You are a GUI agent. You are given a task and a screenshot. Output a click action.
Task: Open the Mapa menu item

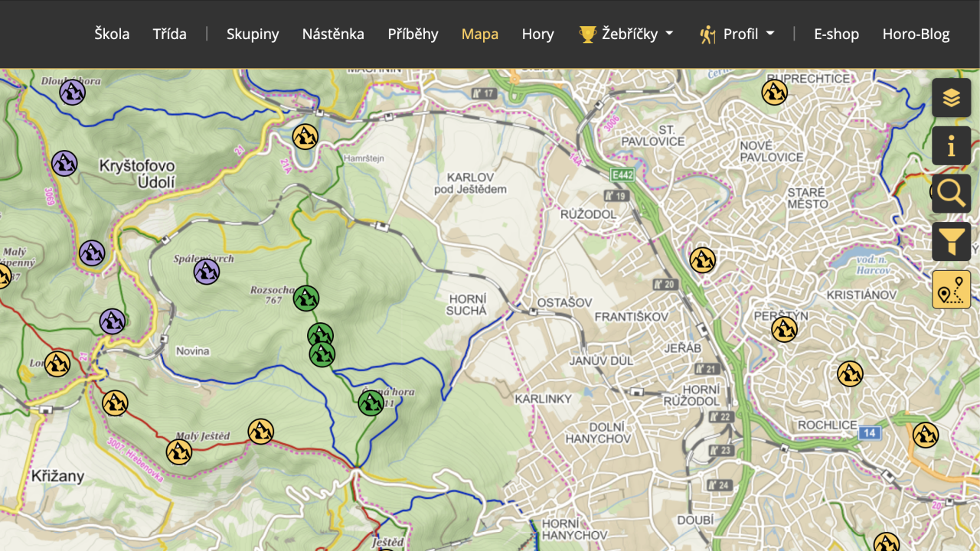click(x=480, y=34)
